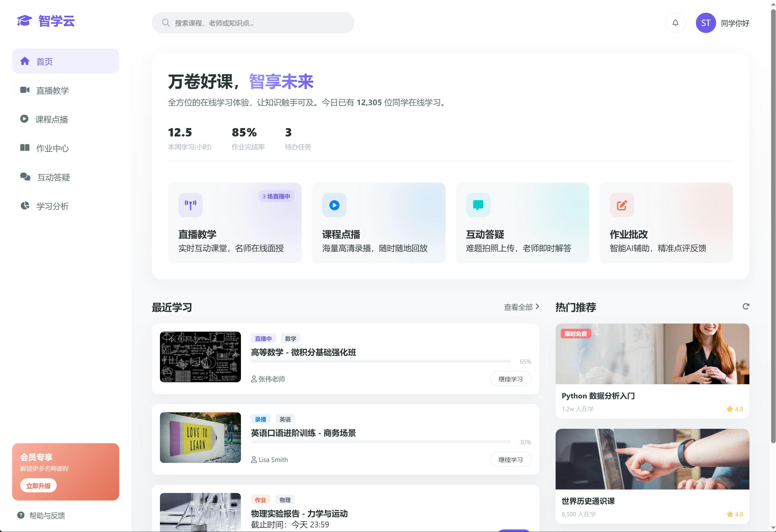Click the 英语 subject tag

[x=285, y=419]
